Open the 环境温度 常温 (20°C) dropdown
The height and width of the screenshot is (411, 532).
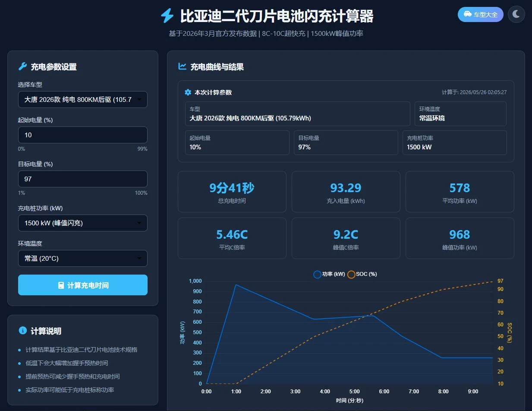pyautogui.click(x=83, y=258)
